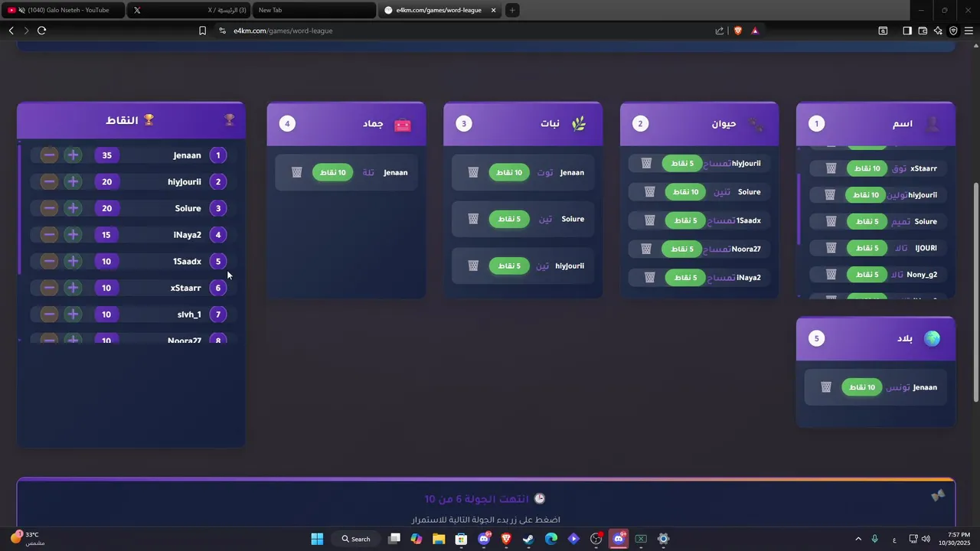Add points for INaya2
Image resolution: width=980 pixels, height=551 pixels.
pyautogui.click(x=73, y=235)
